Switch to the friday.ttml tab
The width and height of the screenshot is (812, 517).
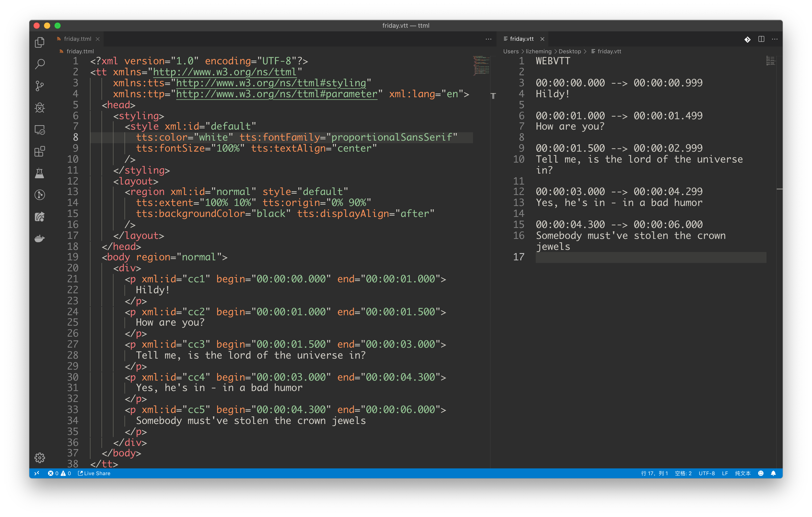pyautogui.click(x=77, y=39)
